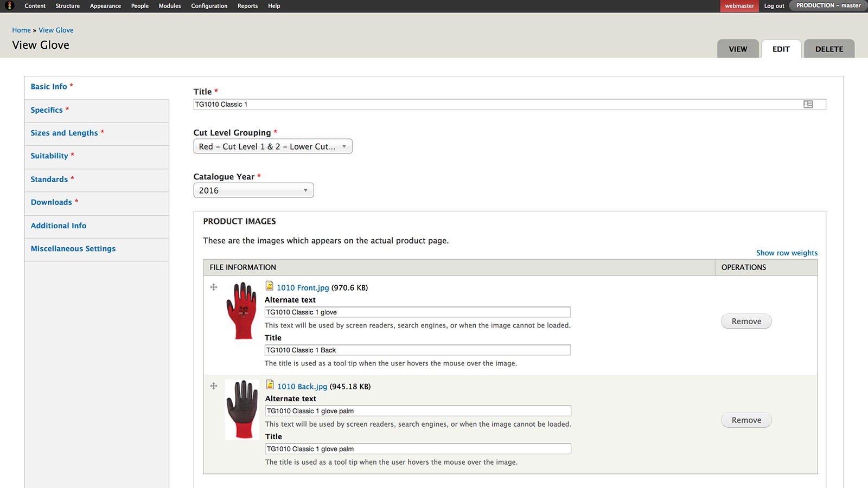This screenshot has height=488, width=868.
Task: Go to Home via the breadcrumb
Action: pos(22,30)
